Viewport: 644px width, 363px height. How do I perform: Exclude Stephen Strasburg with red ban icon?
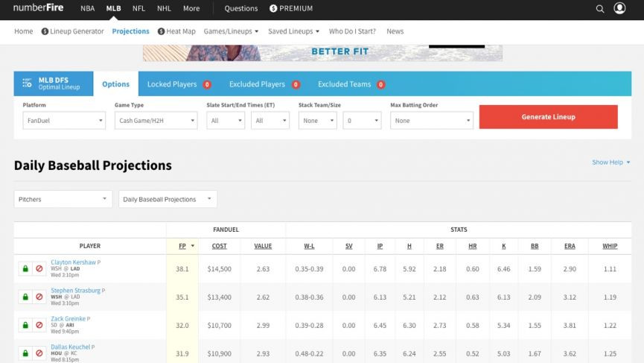pos(39,297)
